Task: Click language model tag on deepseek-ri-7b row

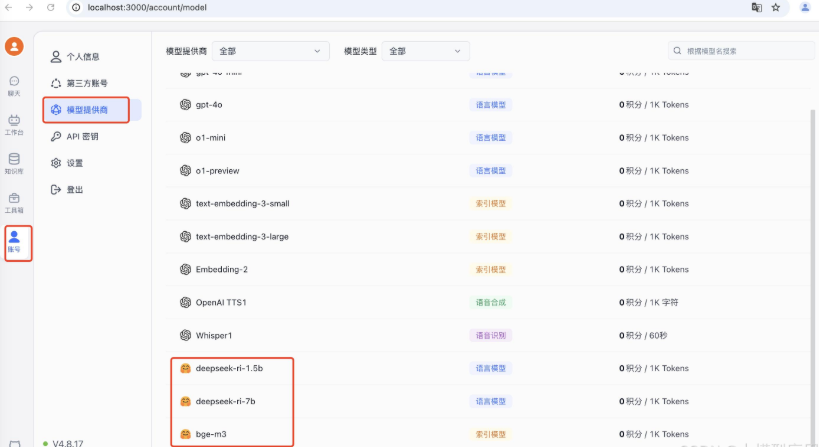Action: (490, 401)
